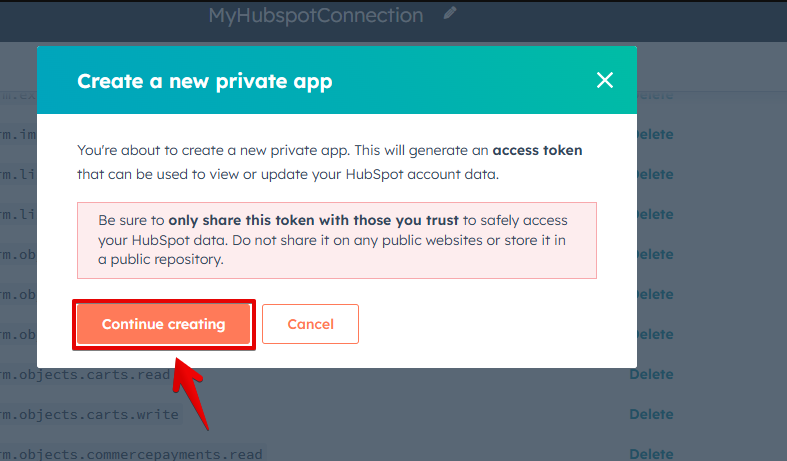Confirm with the Continue creating button
This screenshot has width=787, height=461.
click(x=164, y=324)
